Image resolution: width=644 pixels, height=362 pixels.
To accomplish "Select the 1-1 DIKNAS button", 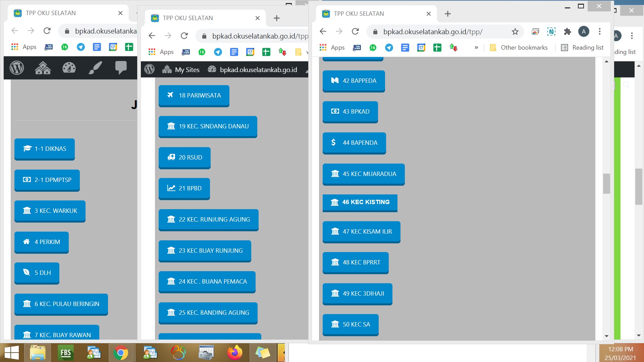I will click(x=45, y=149).
